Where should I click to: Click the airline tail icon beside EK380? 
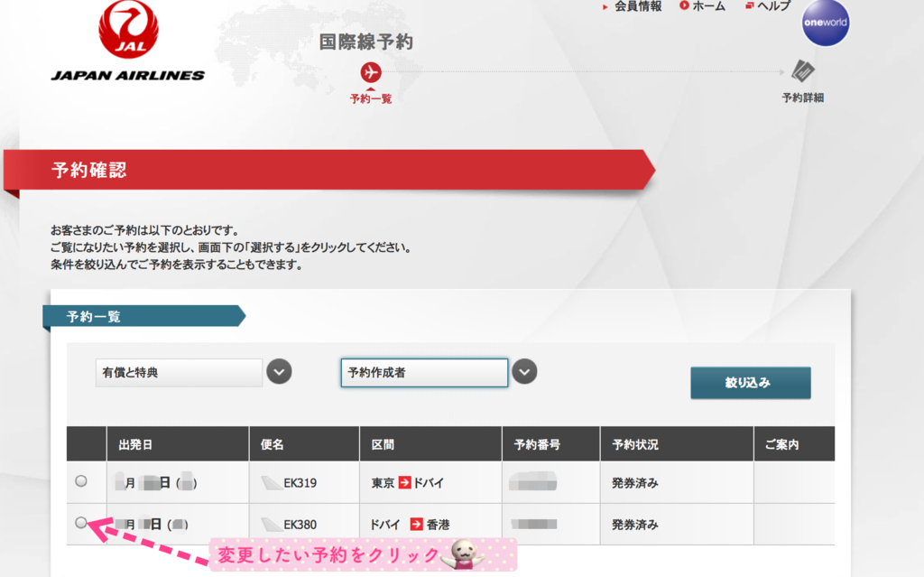(x=271, y=525)
